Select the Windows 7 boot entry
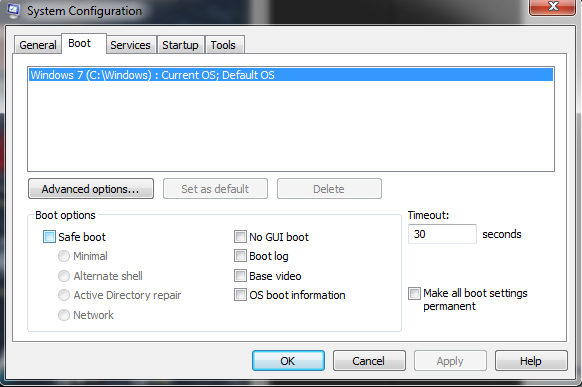582x387 pixels. [x=291, y=75]
